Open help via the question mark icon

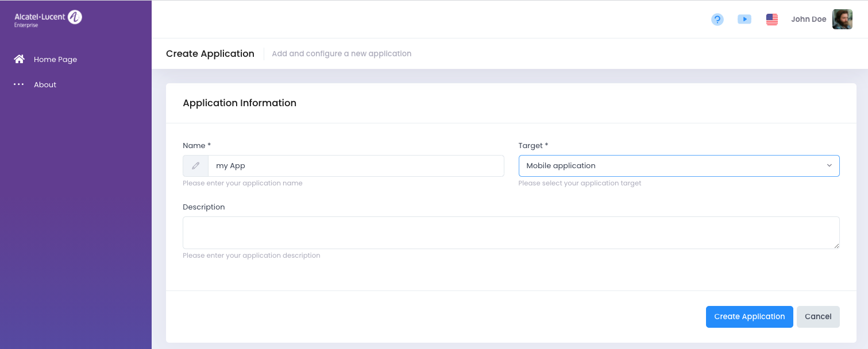point(717,20)
